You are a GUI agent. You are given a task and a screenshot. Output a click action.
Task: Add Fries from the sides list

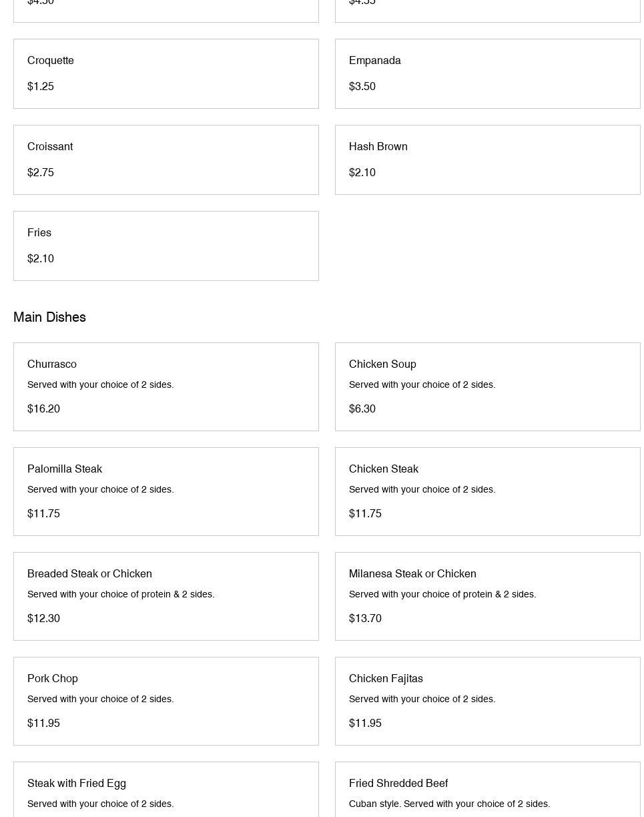tap(166, 246)
